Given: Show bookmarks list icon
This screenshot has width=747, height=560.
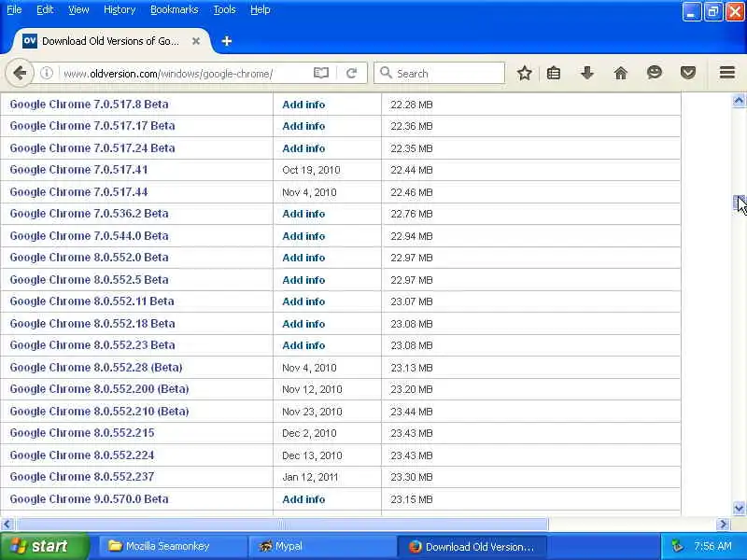Looking at the screenshot, I should 554,74.
